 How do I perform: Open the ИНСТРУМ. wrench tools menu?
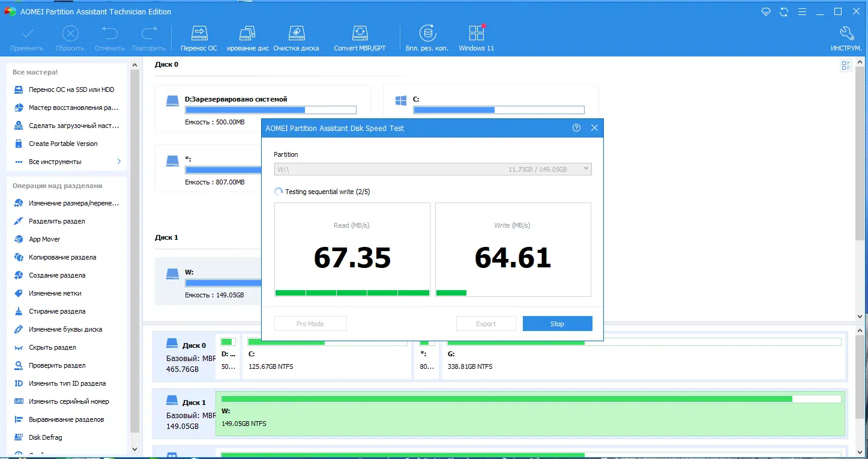pos(846,38)
